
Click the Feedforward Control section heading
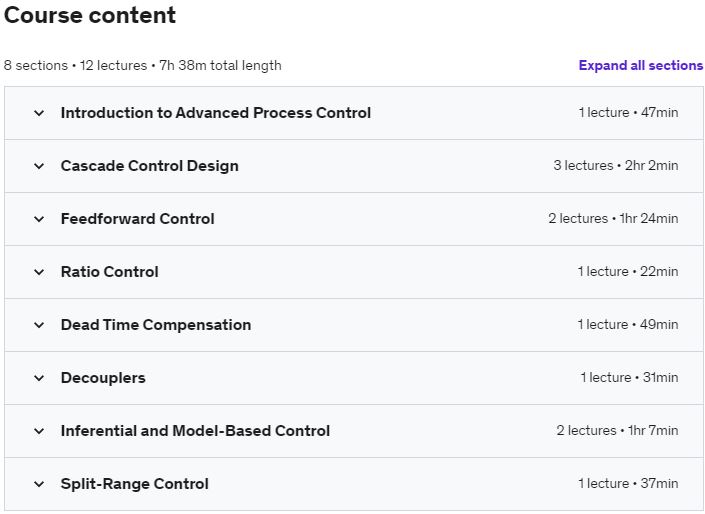point(138,219)
